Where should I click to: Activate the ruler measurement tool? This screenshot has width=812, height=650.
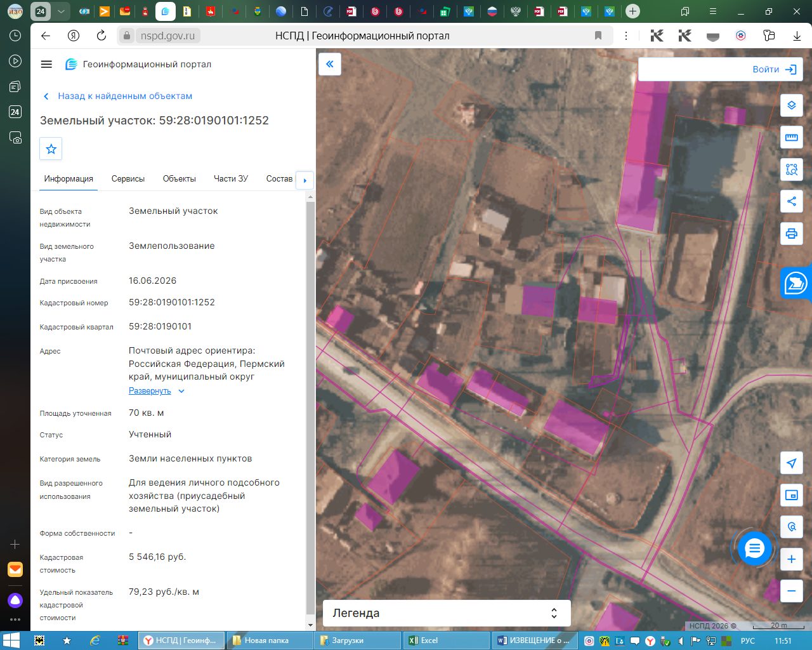coord(792,137)
